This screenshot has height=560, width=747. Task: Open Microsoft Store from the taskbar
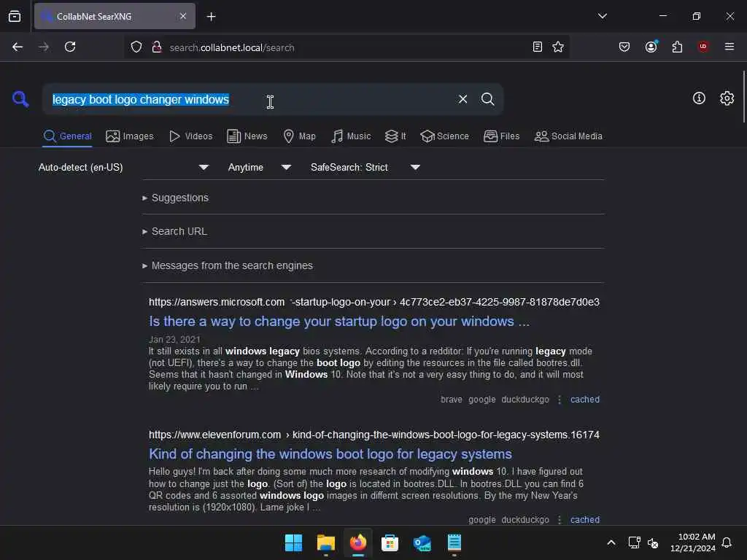click(x=390, y=542)
